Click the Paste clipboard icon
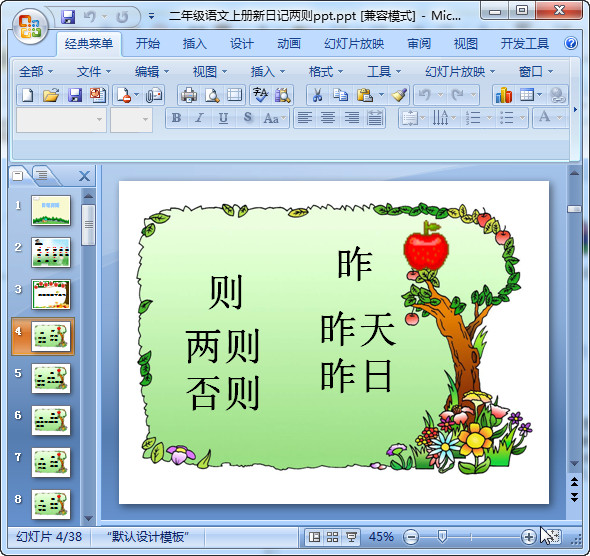 [x=364, y=95]
